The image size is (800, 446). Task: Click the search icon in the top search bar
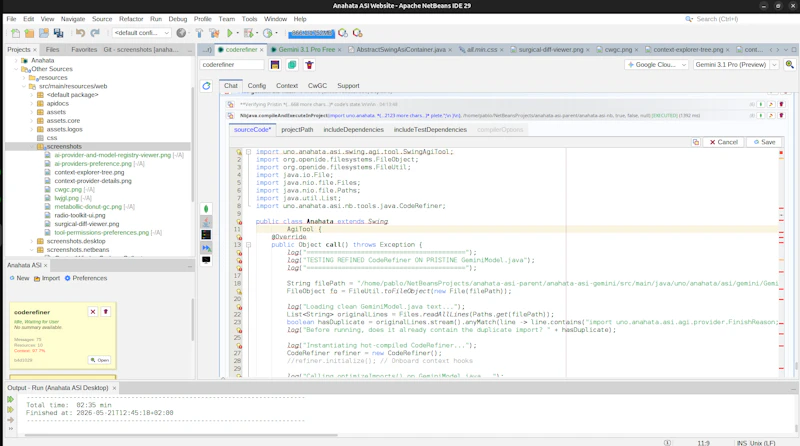[x=689, y=19]
